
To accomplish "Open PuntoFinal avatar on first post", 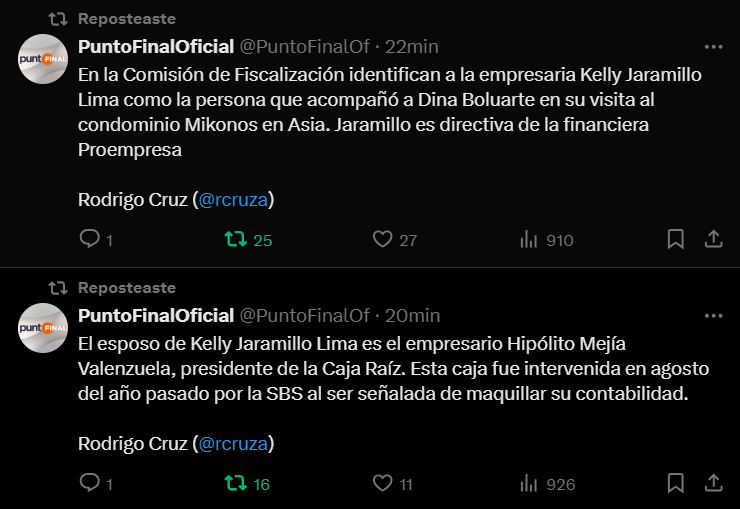I will coord(43,60).
